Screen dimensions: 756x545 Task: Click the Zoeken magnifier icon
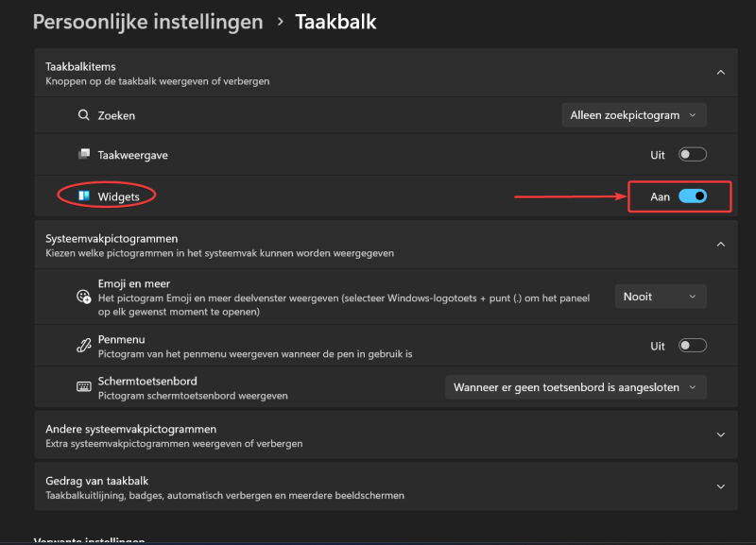[83, 115]
